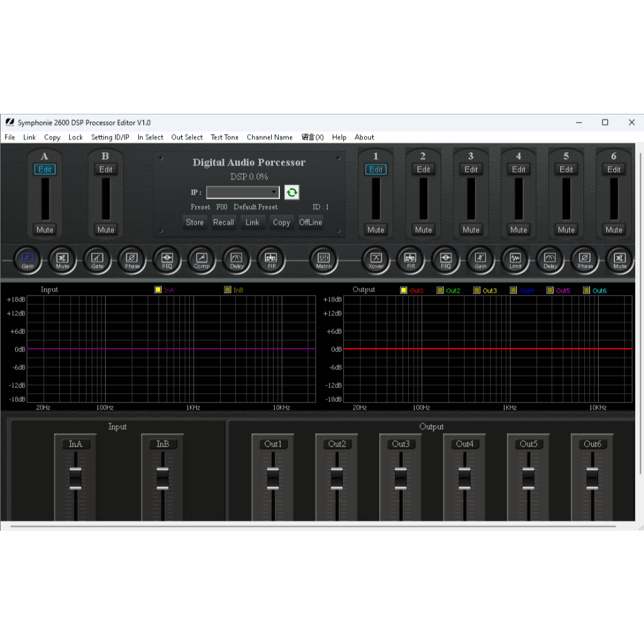This screenshot has width=644, height=644.
Task: Click the Out6 channel name label
Action: [x=592, y=444]
